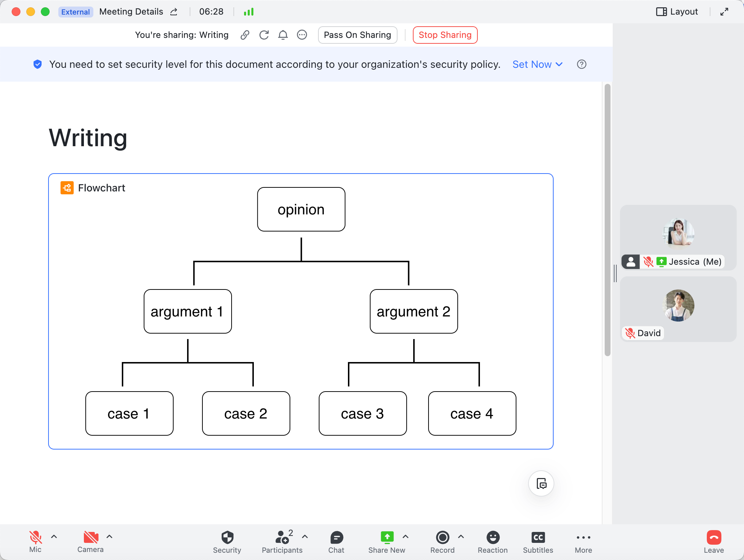Share Meeting Details via share icon

pyautogui.click(x=174, y=12)
